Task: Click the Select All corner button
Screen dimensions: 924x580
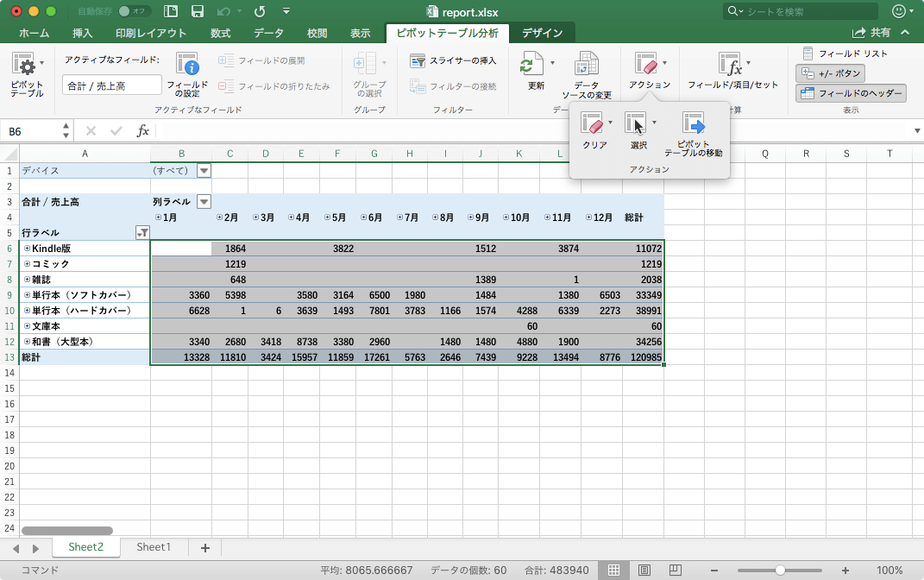Action: (x=10, y=154)
